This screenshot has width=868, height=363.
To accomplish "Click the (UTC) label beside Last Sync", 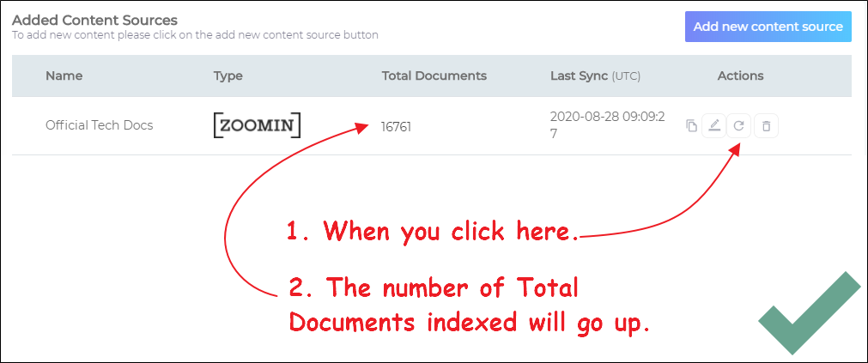I will pyautogui.click(x=628, y=76).
